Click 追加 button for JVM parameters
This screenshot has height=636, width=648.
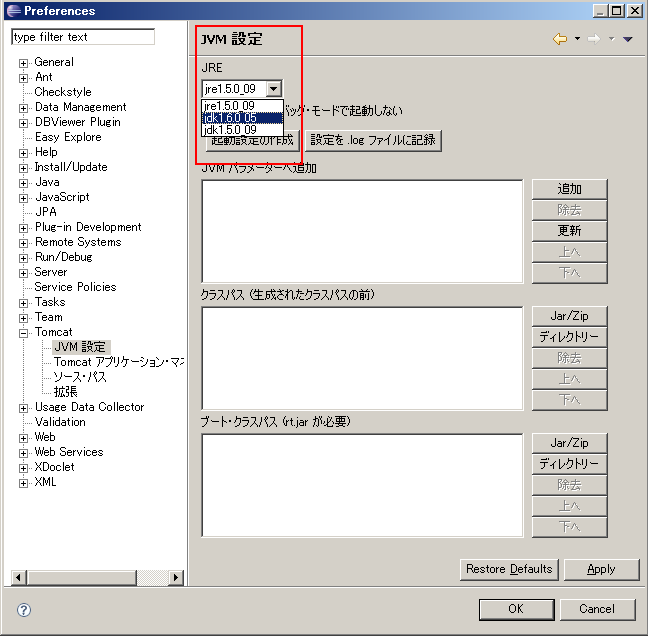click(x=569, y=189)
